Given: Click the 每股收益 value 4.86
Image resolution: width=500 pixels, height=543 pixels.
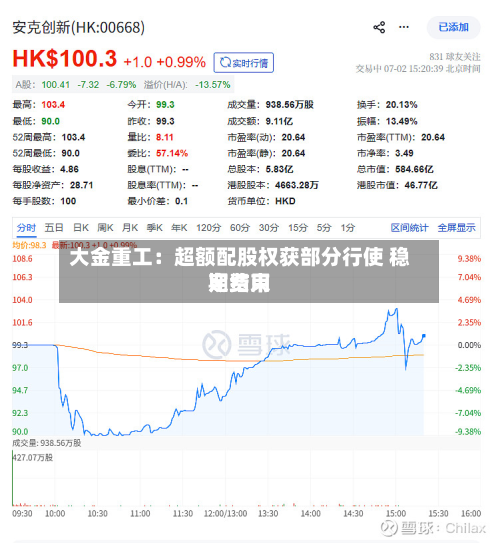Looking at the screenshot, I should 70,169.
